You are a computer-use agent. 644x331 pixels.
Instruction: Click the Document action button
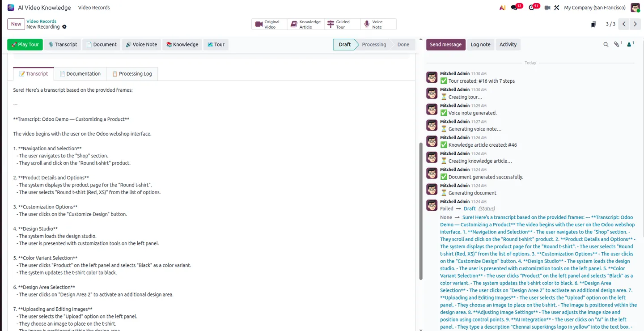coord(102,44)
